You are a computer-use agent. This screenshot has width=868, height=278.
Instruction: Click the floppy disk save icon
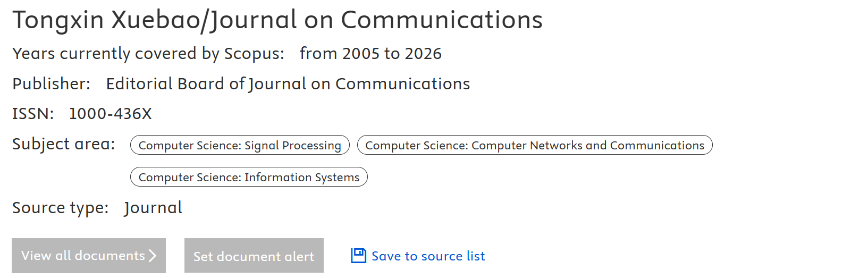tap(359, 256)
